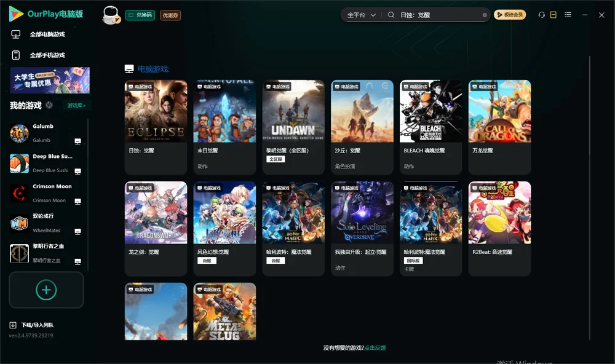Open the 游戏库> link
The image size is (615, 364).
click(76, 106)
